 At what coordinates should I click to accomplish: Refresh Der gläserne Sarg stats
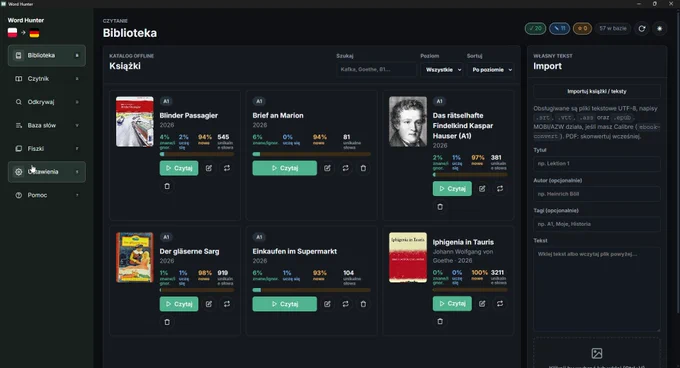[x=227, y=304]
